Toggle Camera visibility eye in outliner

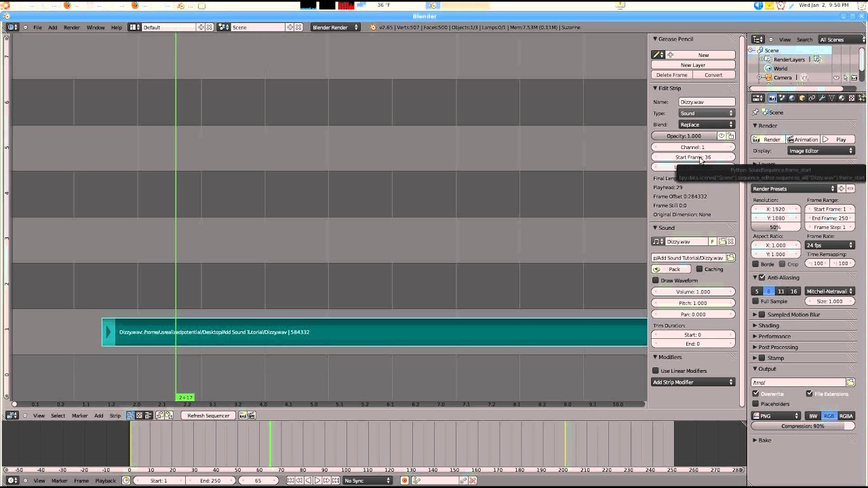836,77
